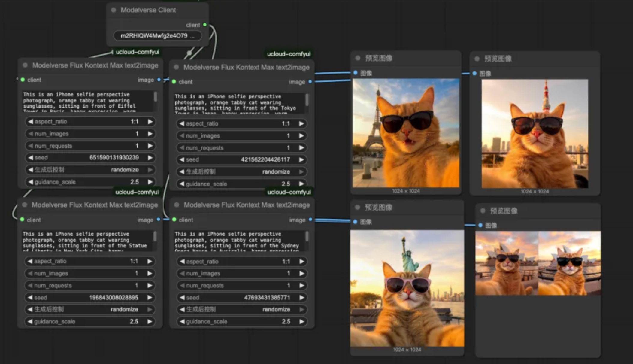Open the 生成后控制 randomize dropdown in the Sydney node

[x=242, y=309]
